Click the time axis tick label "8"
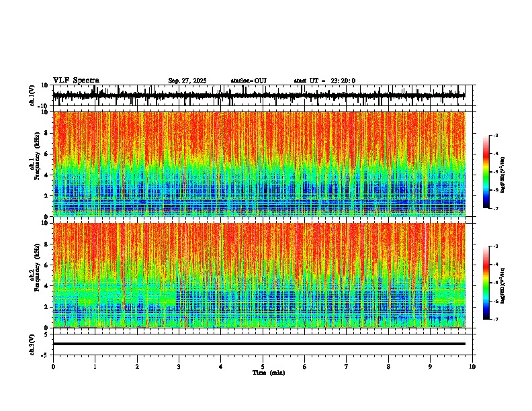The image size is (532, 411). [388, 367]
